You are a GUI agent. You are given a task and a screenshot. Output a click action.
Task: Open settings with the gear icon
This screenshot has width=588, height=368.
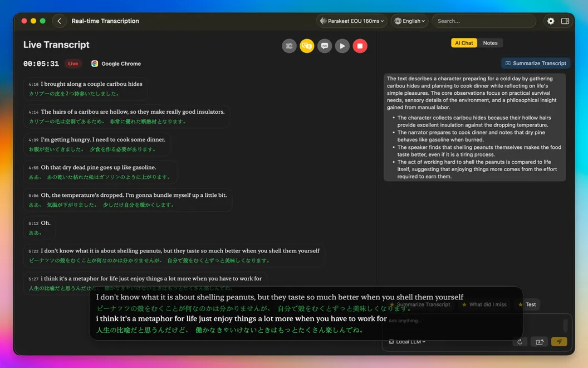tap(551, 21)
